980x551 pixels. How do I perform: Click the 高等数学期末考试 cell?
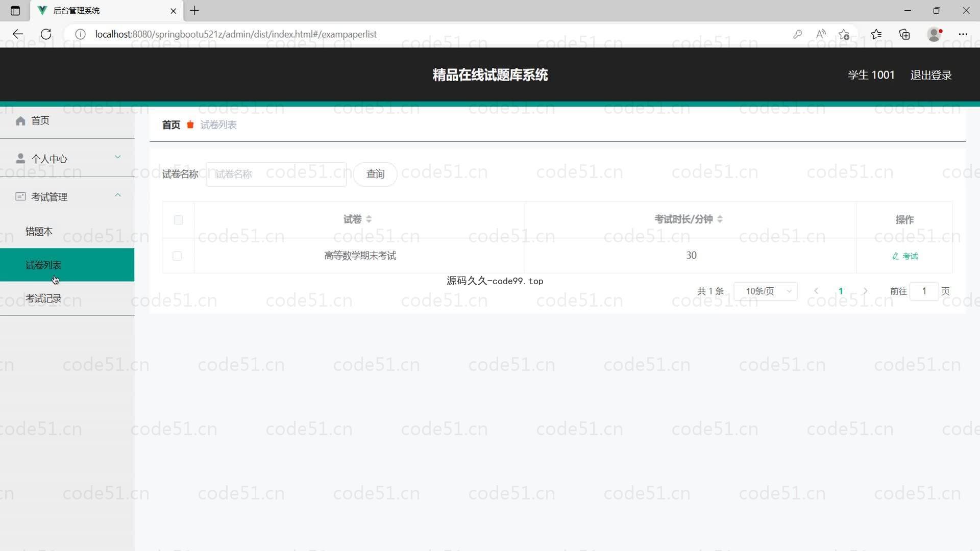pos(360,256)
